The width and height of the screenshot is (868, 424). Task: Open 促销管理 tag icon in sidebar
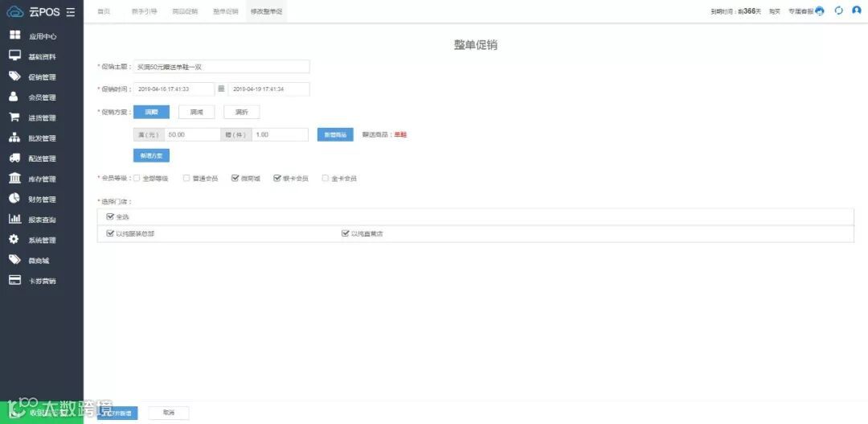pos(15,76)
